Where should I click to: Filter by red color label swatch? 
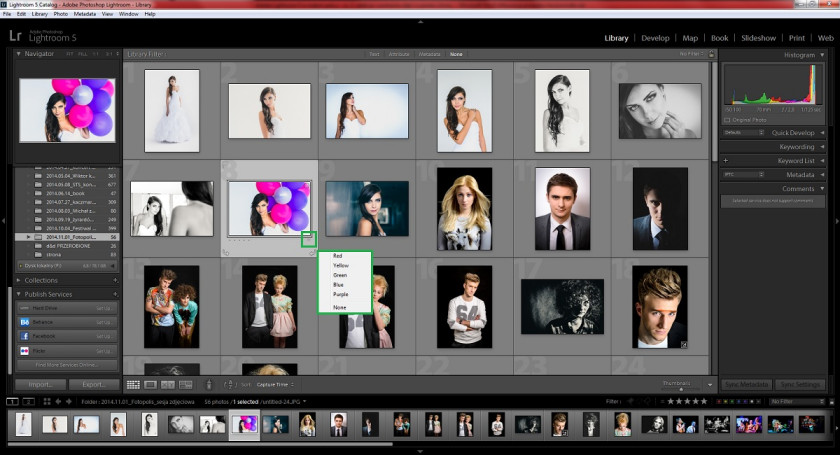pos(719,401)
